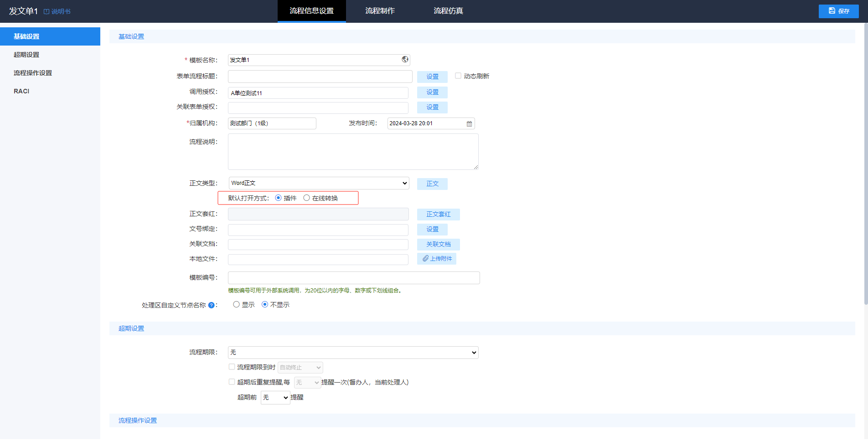Expand the 正文类型 Word正文 dropdown
The height and width of the screenshot is (440, 868).
(x=319, y=183)
